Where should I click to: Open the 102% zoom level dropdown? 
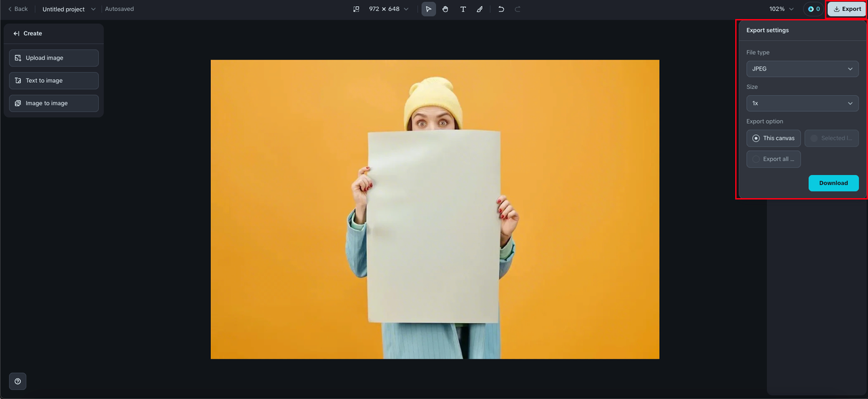tap(781, 9)
